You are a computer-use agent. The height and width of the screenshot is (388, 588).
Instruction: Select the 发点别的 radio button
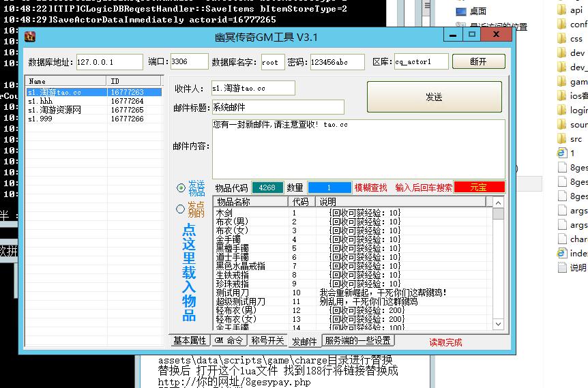point(181,209)
